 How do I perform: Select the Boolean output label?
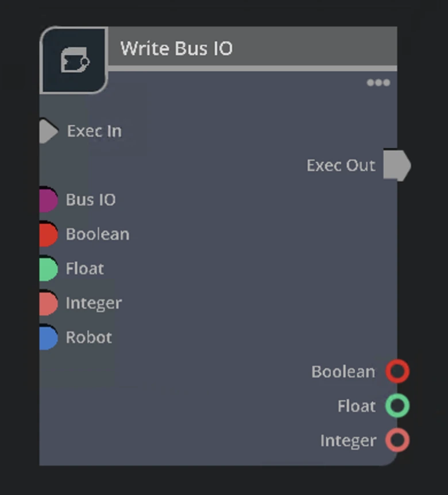point(342,372)
